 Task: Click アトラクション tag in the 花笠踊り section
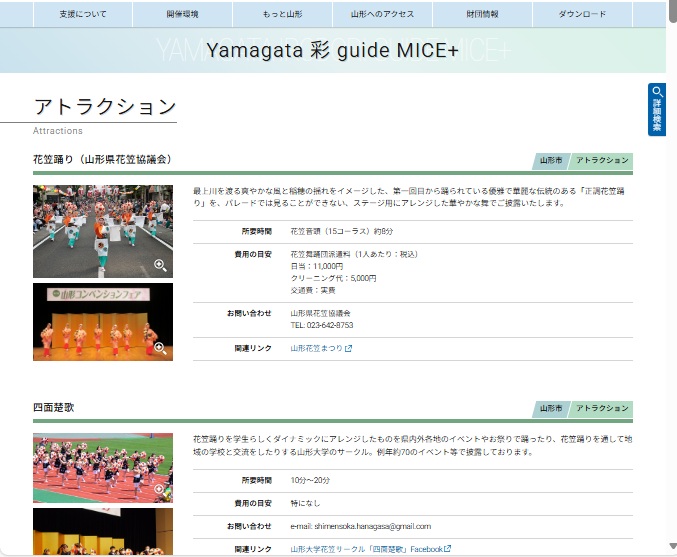tap(602, 161)
